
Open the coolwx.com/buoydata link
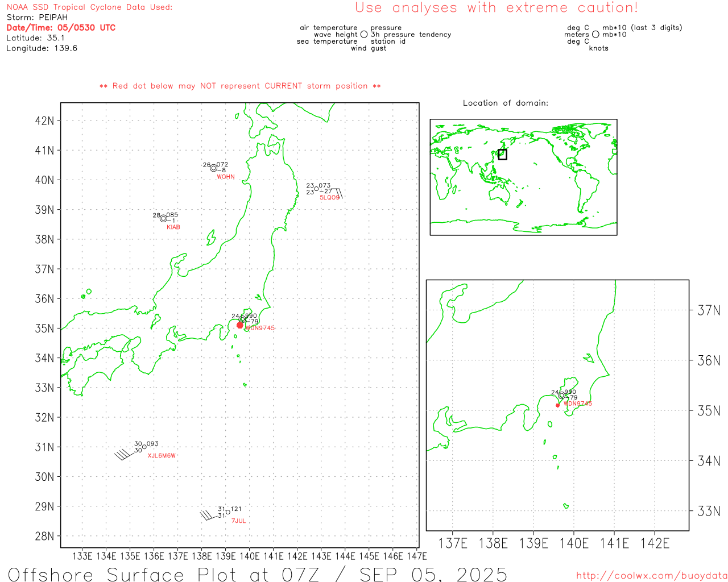click(x=652, y=576)
